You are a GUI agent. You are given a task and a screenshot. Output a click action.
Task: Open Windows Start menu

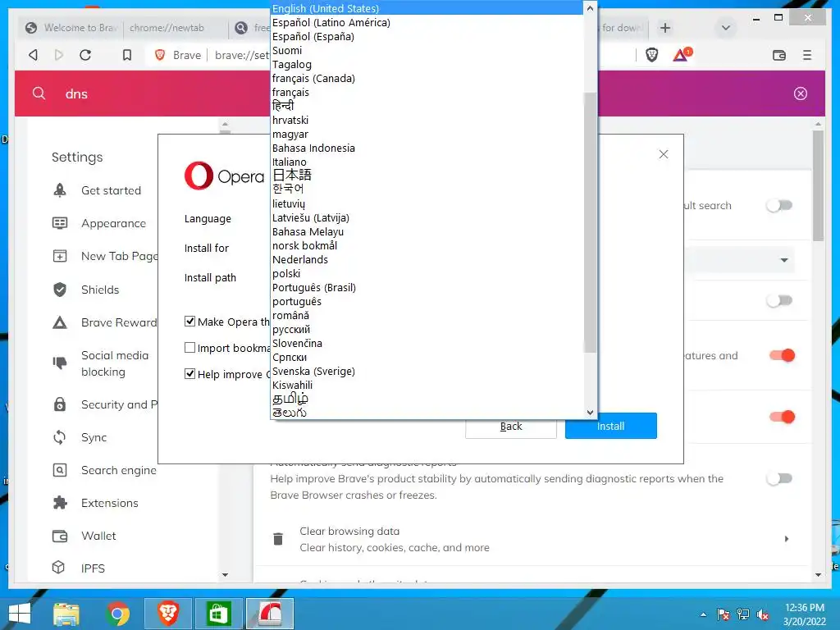click(20, 614)
